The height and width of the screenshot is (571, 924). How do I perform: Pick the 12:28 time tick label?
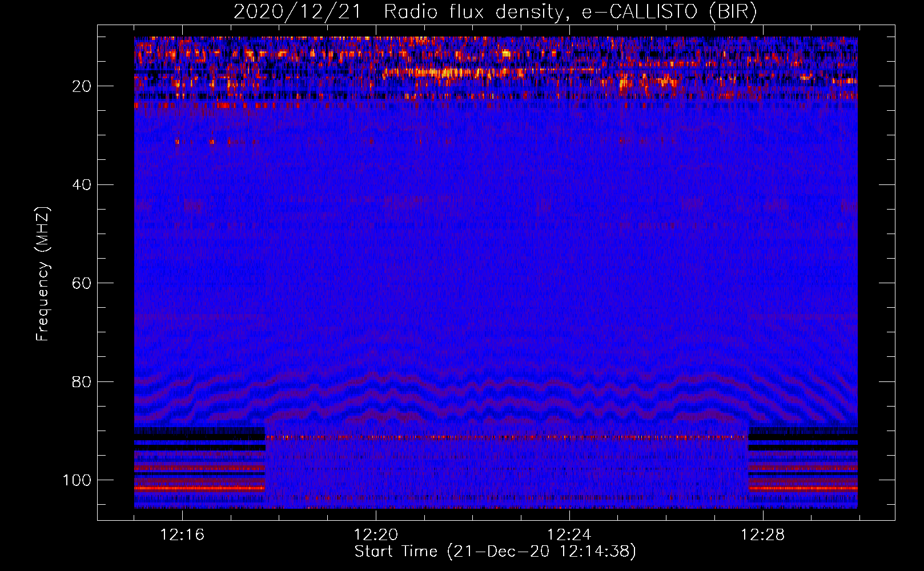click(x=763, y=535)
